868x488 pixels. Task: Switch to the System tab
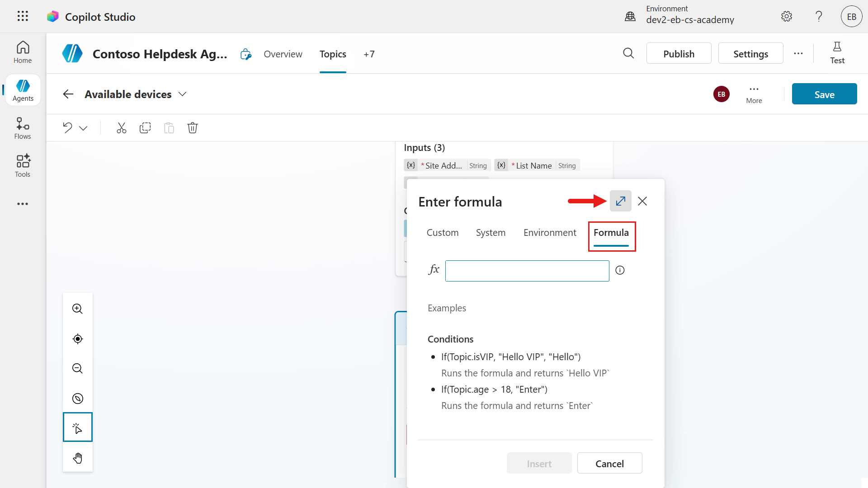(x=491, y=233)
